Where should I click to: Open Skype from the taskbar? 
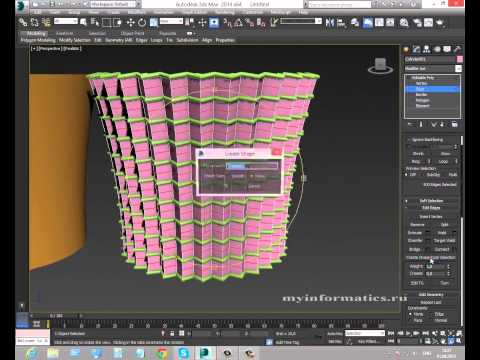tap(184, 353)
